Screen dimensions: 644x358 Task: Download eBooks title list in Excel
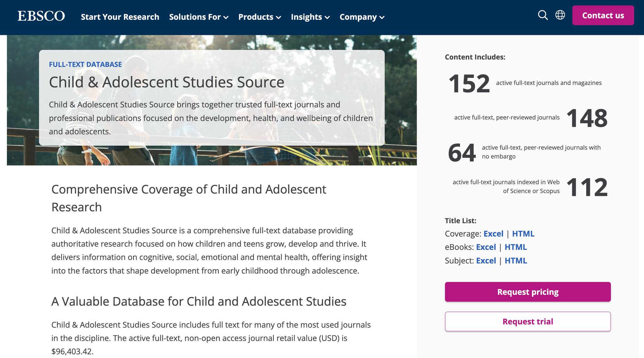coord(486,247)
